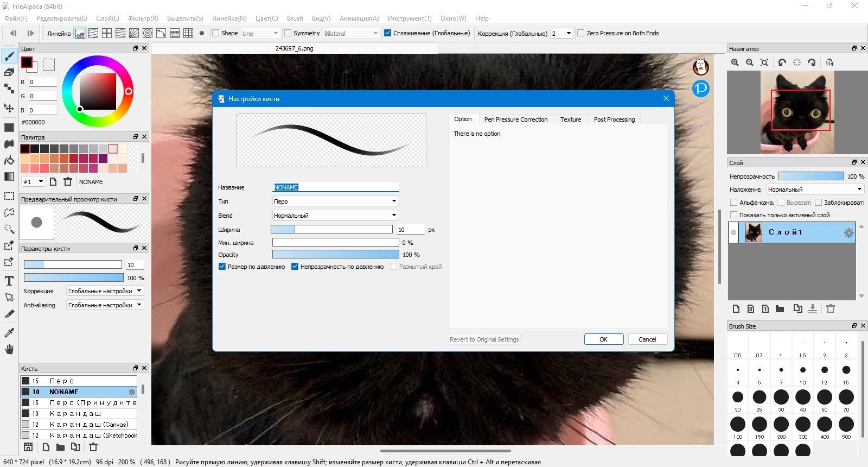Adjust the Ширина width slider

tap(331, 230)
